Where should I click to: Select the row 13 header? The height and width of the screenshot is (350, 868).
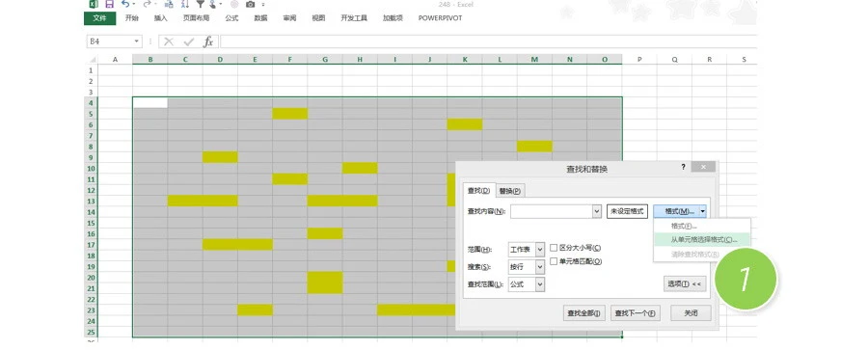(91, 201)
